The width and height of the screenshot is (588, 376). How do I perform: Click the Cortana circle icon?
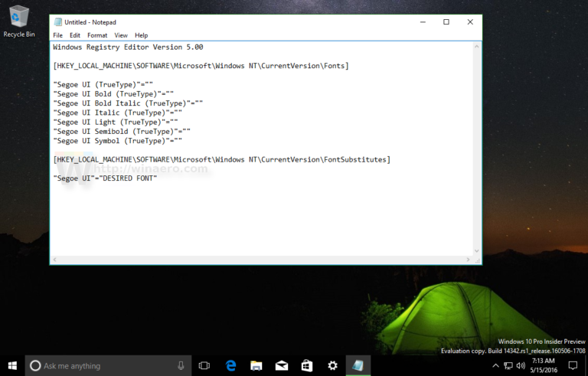[35, 365]
